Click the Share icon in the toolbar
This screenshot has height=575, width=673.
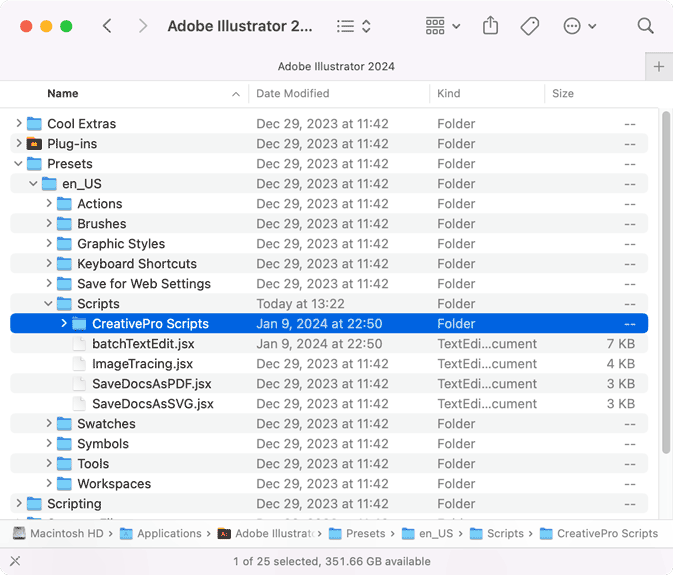pos(490,26)
